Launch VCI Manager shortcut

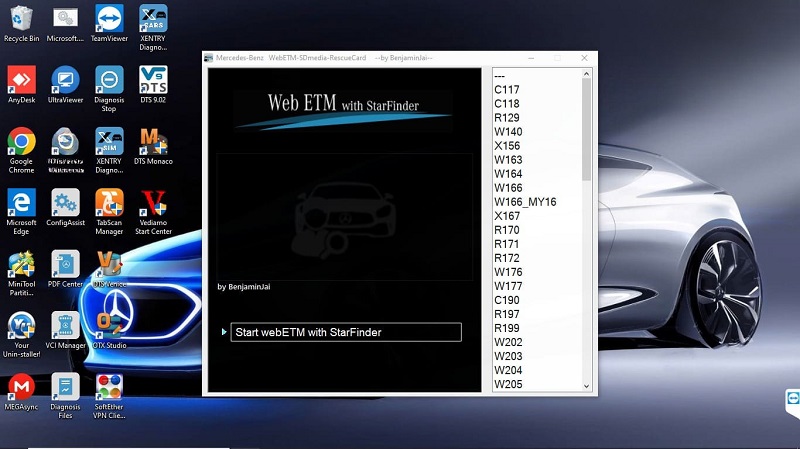[65, 331]
